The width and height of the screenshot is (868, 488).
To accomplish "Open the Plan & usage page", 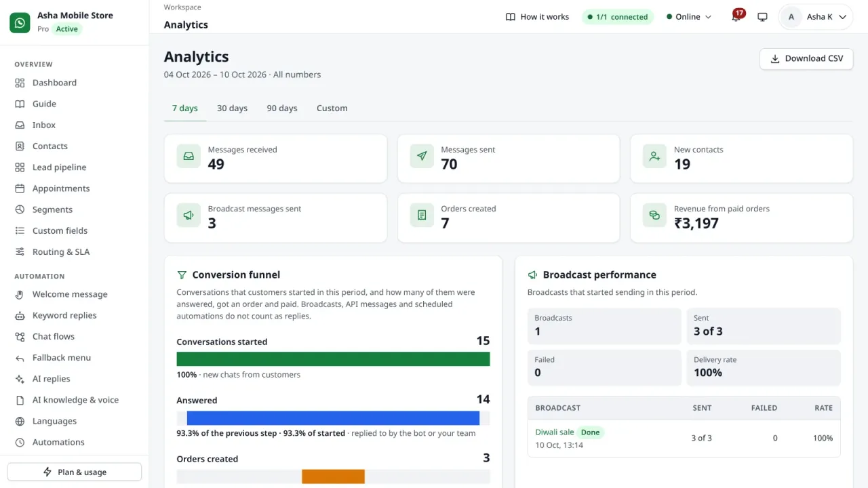I will (x=75, y=472).
